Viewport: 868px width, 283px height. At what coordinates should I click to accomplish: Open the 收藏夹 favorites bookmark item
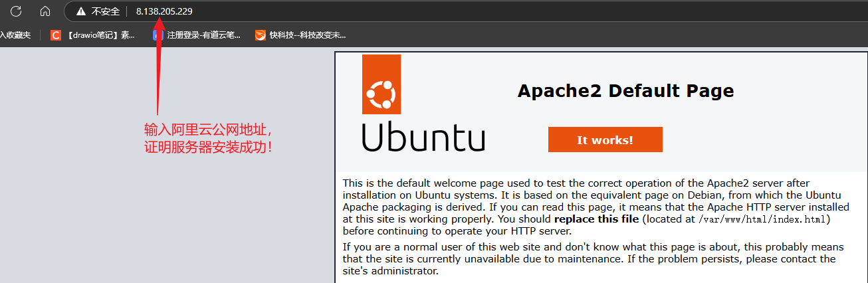[x=15, y=35]
